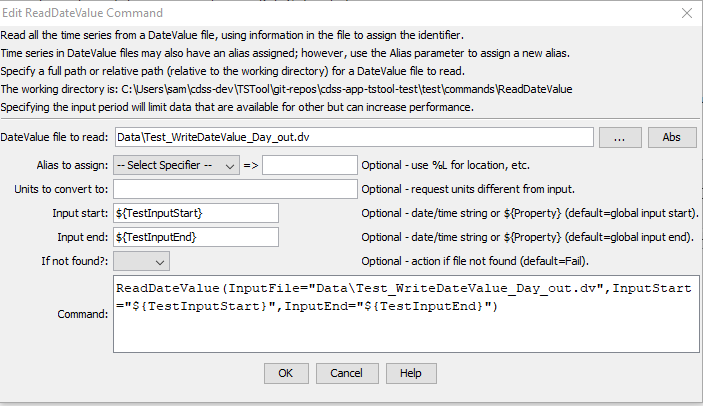This screenshot has height=406, width=703.
Task: Click the dialog title 'Edit ReadDateValue Command'
Action: 82,13
